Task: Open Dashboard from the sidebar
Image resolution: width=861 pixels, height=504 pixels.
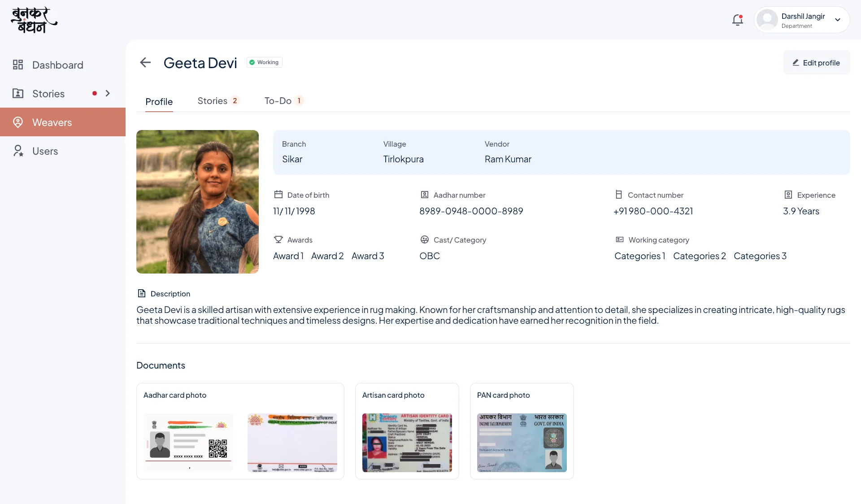Action: pyautogui.click(x=63, y=65)
